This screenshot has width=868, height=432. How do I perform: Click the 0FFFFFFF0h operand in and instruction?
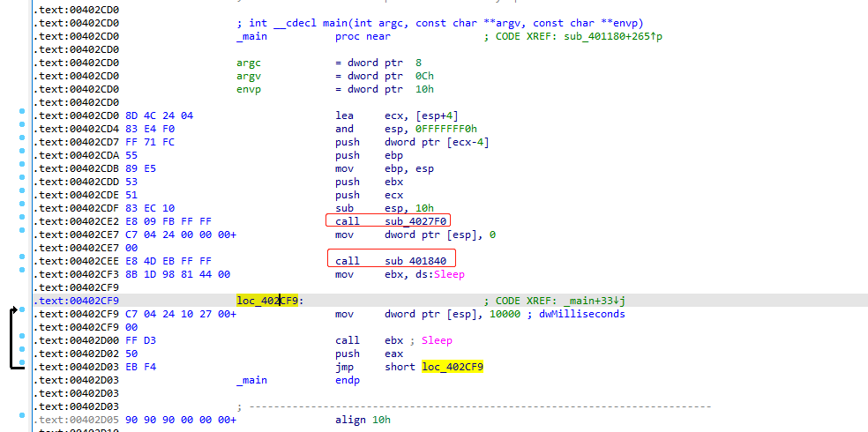[x=421, y=129]
